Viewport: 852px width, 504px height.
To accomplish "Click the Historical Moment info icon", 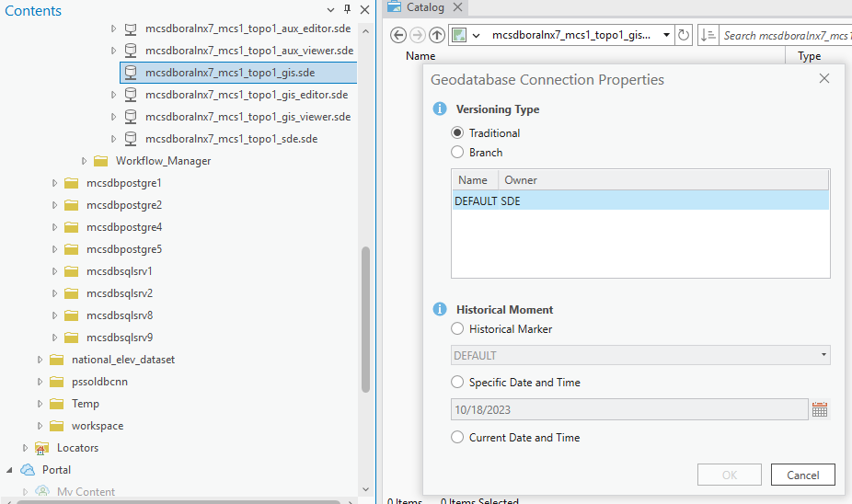I will [x=440, y=310].
